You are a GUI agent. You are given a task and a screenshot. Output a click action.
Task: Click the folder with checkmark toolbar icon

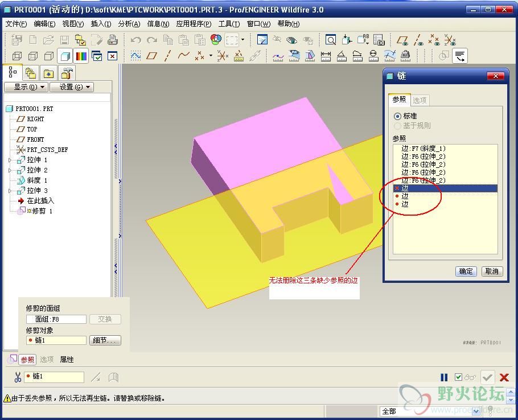point(80,40)
